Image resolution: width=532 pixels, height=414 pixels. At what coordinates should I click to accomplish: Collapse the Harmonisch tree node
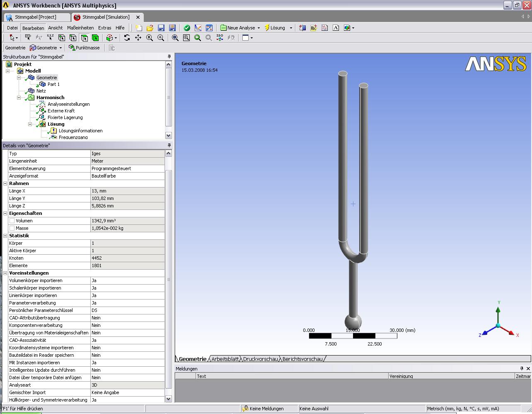click(x=19, y=97)
